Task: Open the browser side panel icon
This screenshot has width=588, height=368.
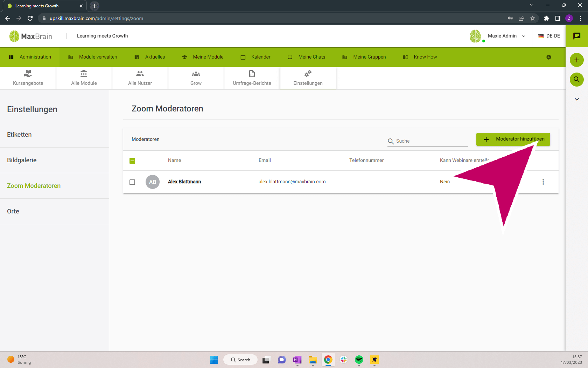Action: (x=558, y=18)
